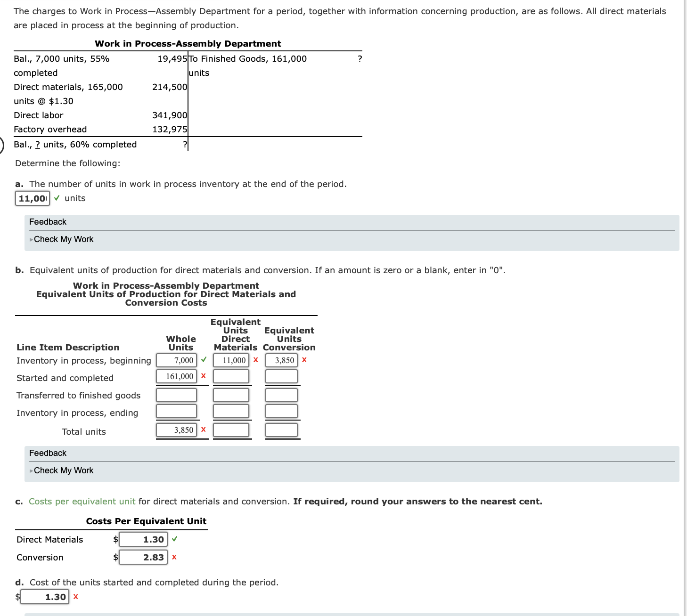Click the Total units direct materials input box

[231, 430]
